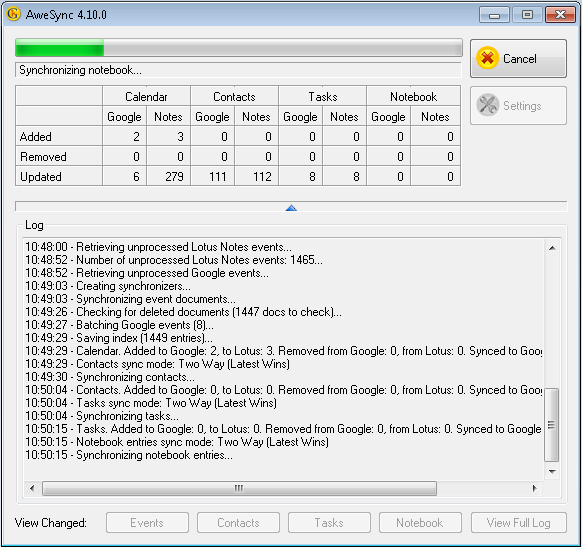The image size is (582, 547).
Task: Click the green sync progress bar
Action: pyautogui.click(x=59, y=48)
